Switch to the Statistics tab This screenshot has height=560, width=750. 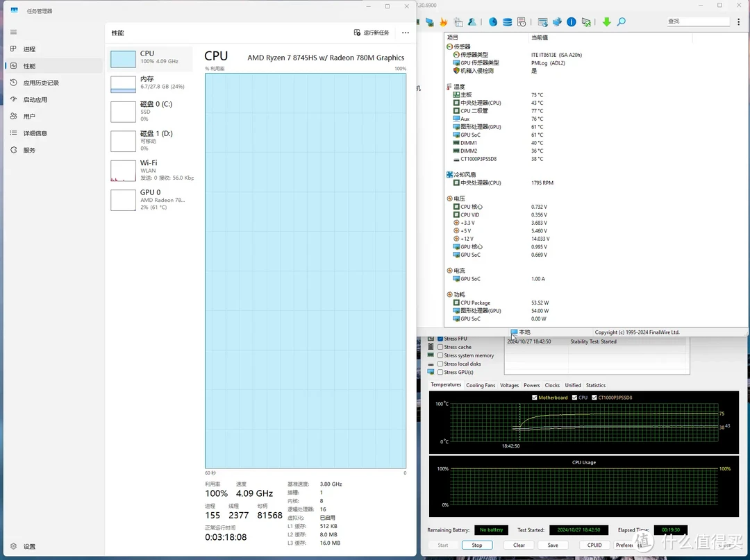[596, 385]
